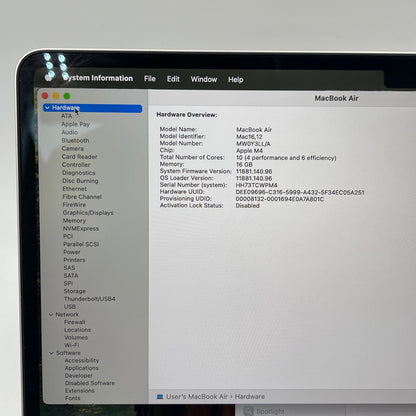Select Controller in the sidebar
The height and width of the screenshot is (416, 416).
(x=76, y=164)
